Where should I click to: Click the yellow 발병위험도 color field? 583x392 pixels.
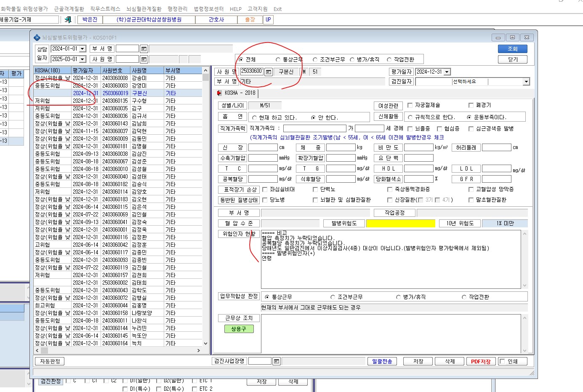tap(401, 224)
